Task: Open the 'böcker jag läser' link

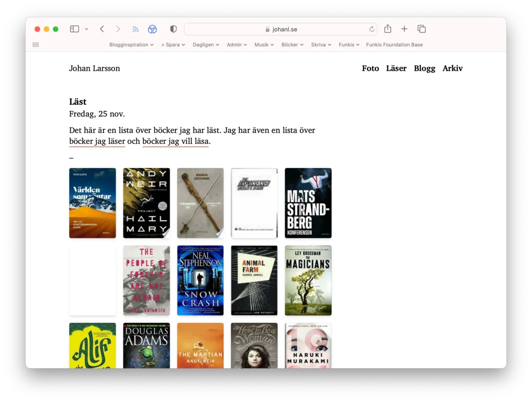Action: tap(97, 141)
